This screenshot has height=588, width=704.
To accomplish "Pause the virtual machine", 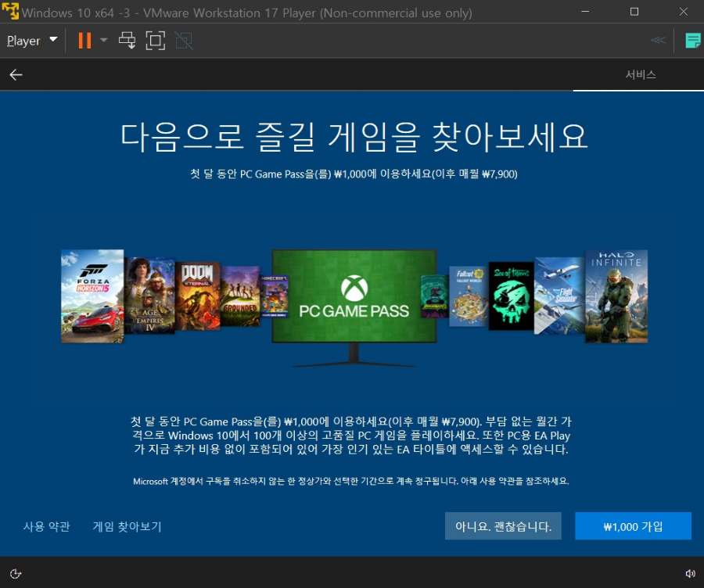I will tap(84, 41).
